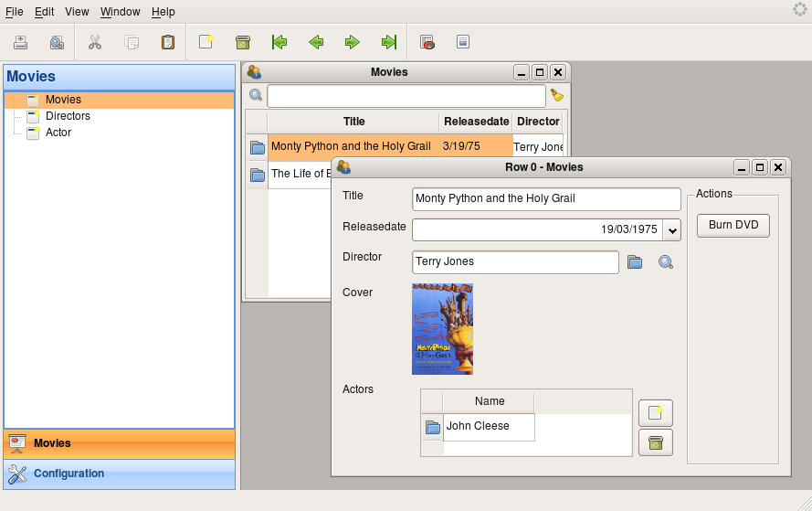Click the print toolbar icon
This screenshot has width=812, height=511.
click(21, 42)
